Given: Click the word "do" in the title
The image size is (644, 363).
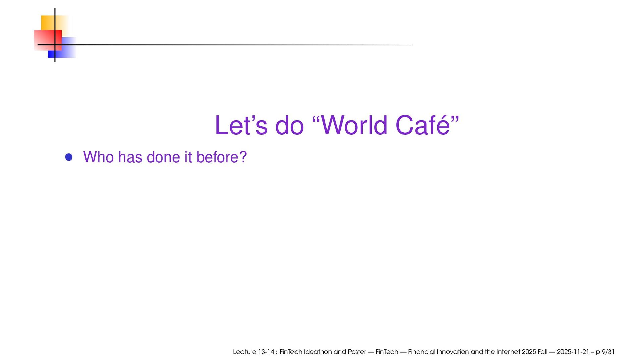Looking at the screenshot, I should pos(289,125).
